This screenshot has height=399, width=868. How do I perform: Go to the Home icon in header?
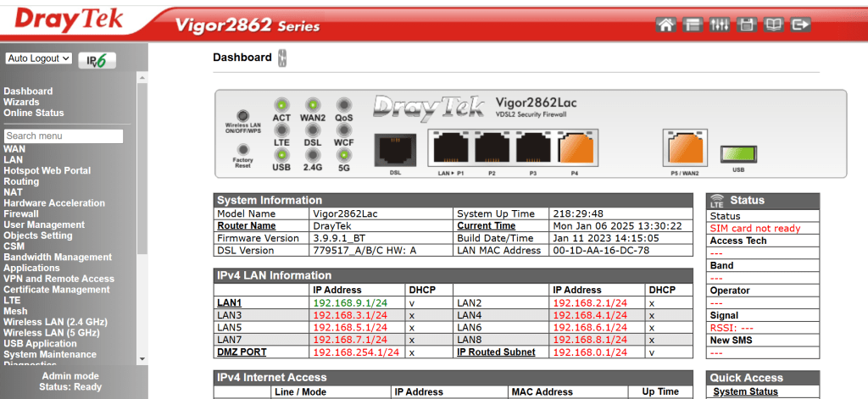pos(666,25)
